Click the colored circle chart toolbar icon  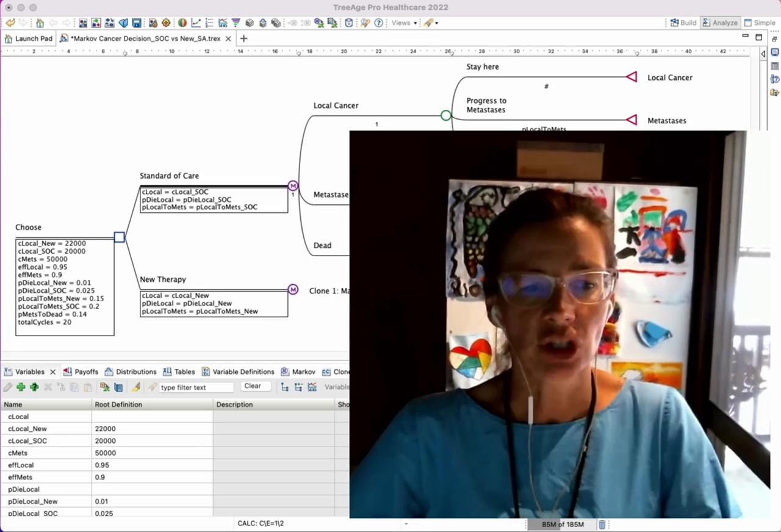(182, 23)
